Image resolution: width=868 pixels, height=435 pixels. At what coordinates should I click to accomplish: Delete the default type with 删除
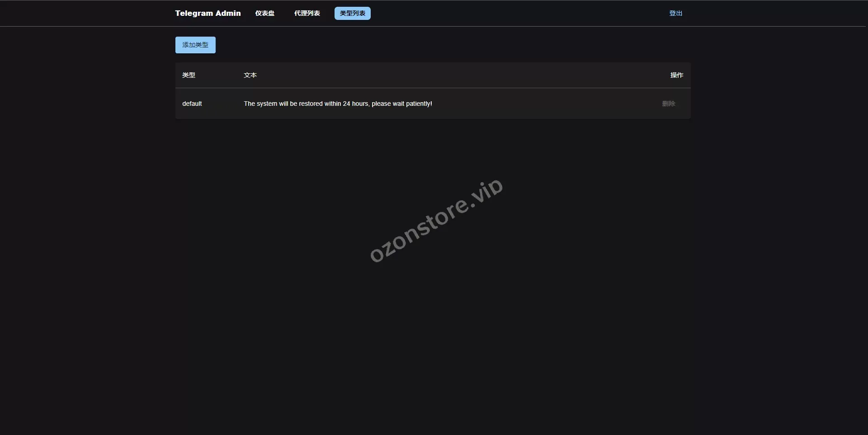[x=668, y=104]
